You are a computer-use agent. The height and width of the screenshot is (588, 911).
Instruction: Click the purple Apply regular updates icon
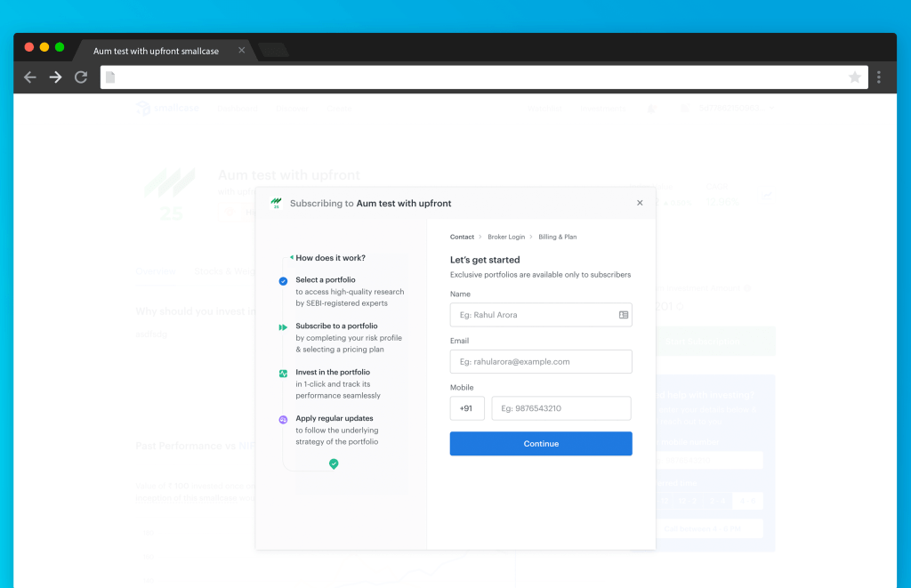point(283,419)
